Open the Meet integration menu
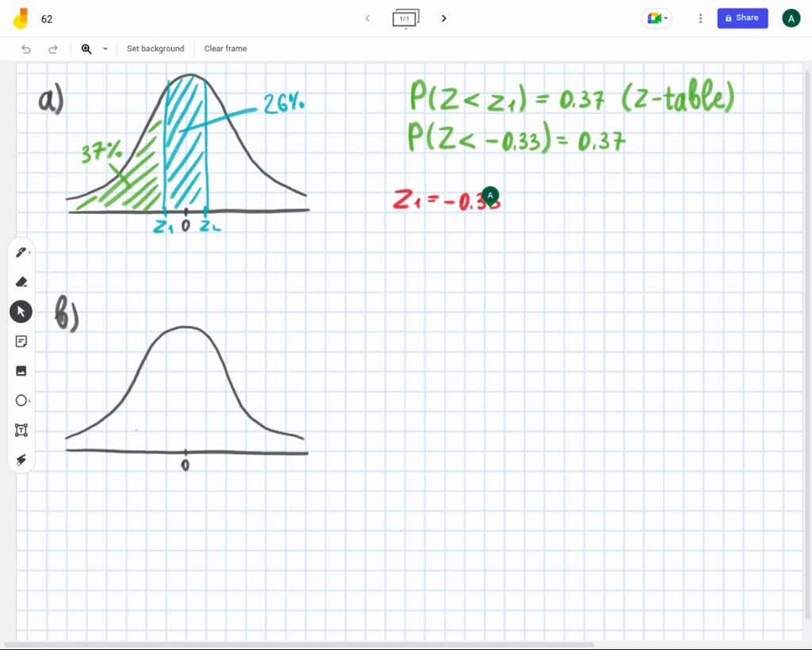The width and height of the screenshot is (812, 650). (656, 17)
